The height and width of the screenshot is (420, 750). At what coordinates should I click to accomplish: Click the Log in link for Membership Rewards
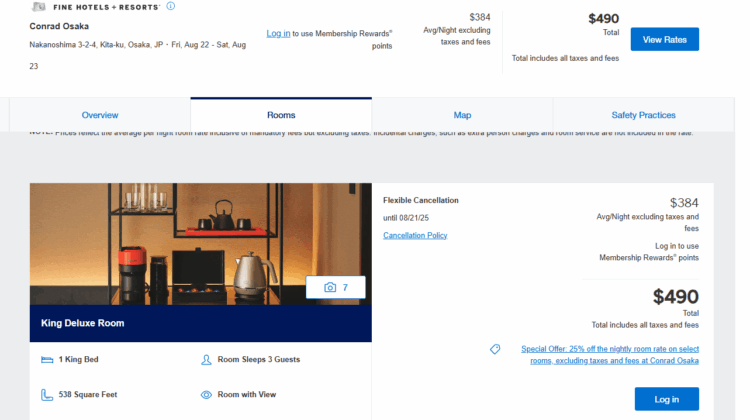point(278,33)
